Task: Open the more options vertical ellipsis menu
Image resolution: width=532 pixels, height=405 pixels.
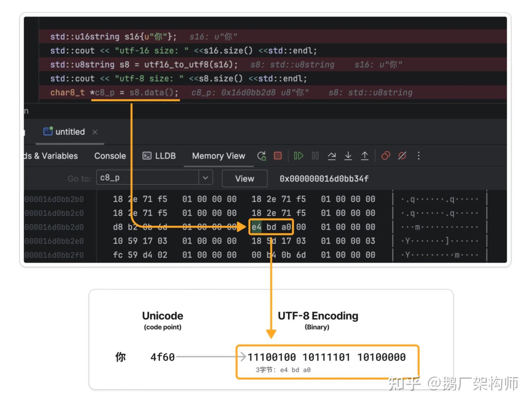Action: tap(419, 155)
